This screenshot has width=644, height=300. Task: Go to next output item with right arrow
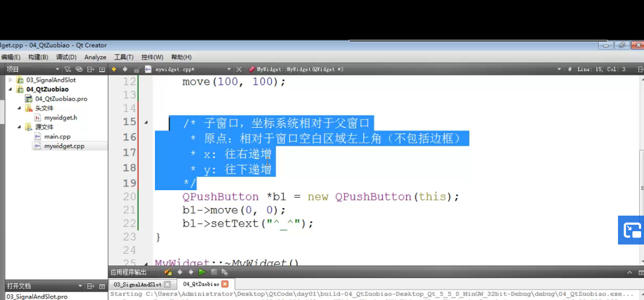pos(191,272)
